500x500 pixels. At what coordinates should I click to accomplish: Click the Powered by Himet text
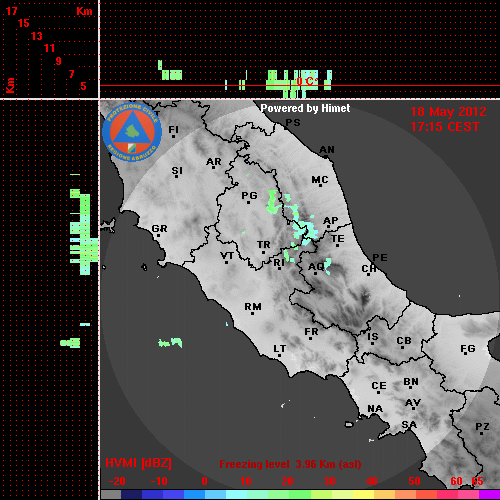pyautogui.click(x=305, y=108)
